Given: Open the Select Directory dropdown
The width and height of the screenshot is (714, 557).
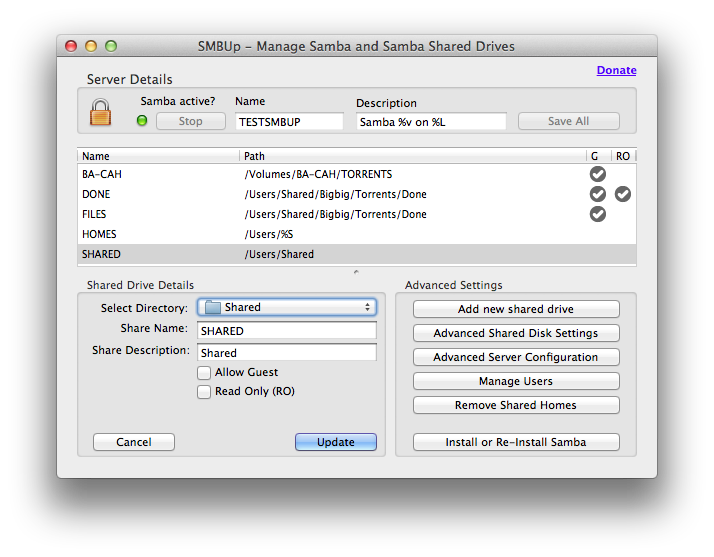Looking at the screenshot, I should tap(287, 307).
